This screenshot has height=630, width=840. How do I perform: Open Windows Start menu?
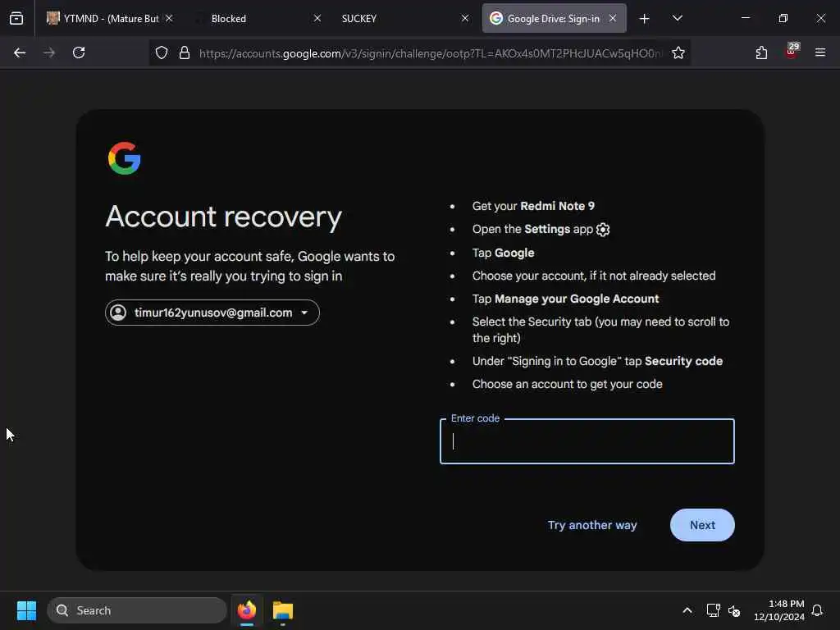pos(26,610)
